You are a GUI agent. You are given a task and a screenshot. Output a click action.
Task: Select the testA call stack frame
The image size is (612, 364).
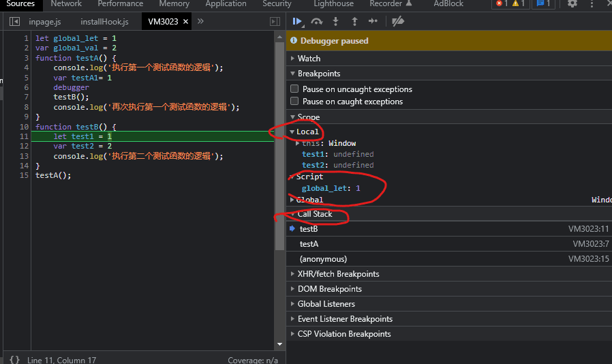(x=309, y=244)
